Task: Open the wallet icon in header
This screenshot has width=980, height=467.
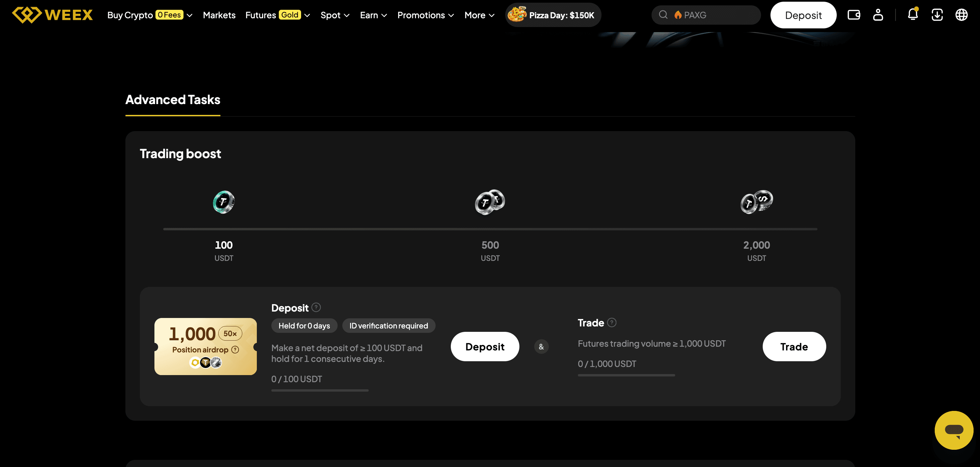Action: click(x=854, y=15)
